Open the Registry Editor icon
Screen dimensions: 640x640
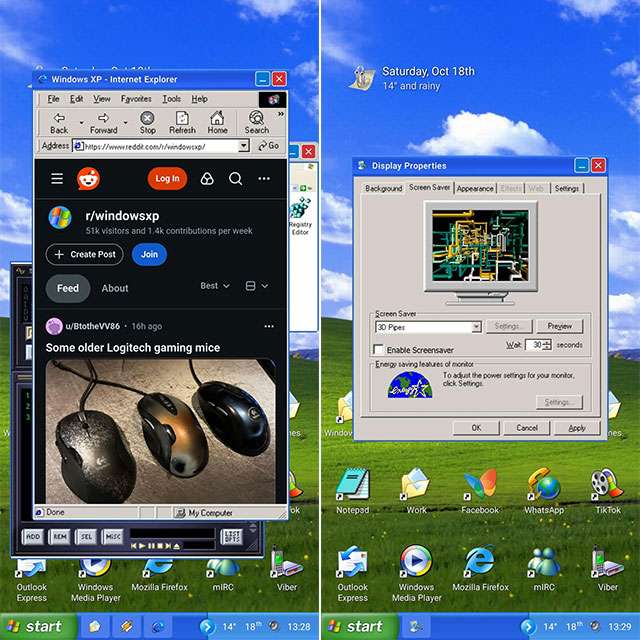pos(300,216)
